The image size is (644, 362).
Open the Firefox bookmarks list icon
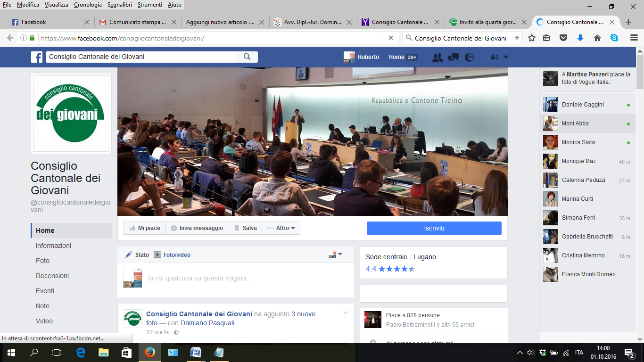coord(546,38)
